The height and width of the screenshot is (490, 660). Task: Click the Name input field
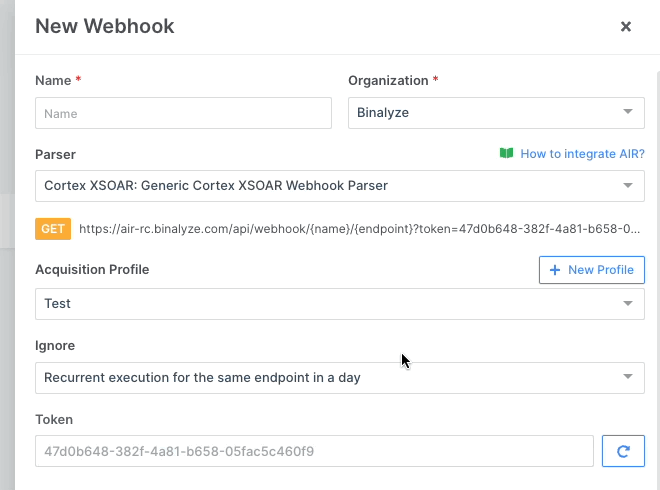coord(183,113)
